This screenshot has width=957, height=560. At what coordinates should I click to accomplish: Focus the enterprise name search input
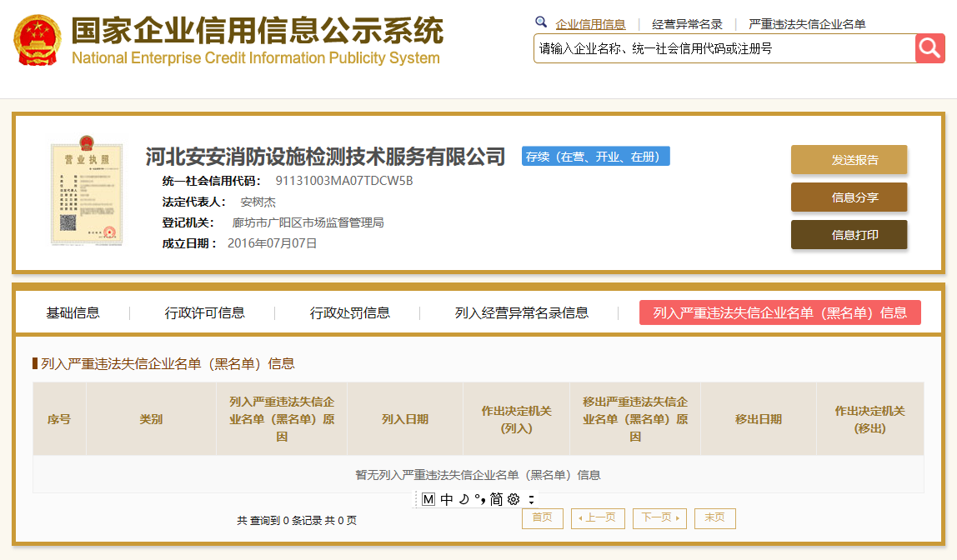724,48
